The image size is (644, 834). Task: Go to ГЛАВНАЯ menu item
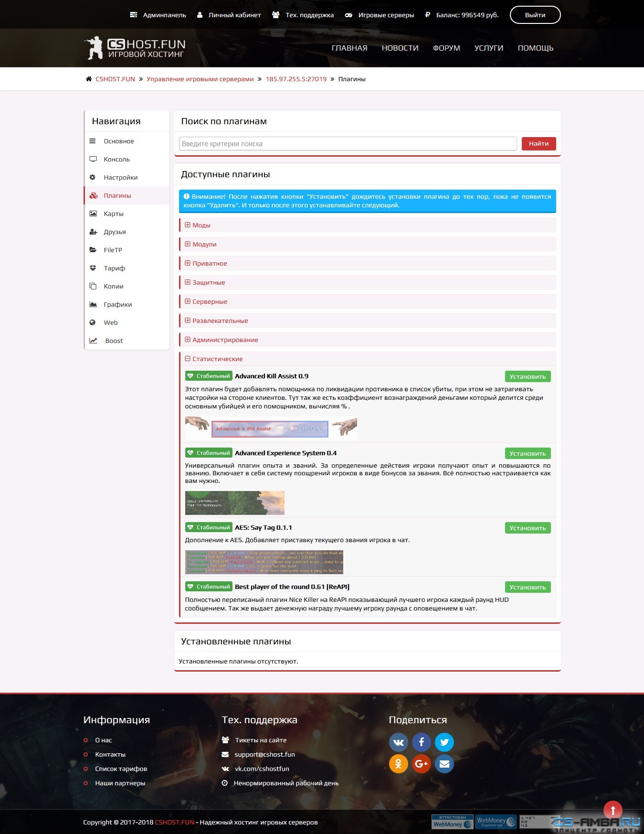(349, 48)
